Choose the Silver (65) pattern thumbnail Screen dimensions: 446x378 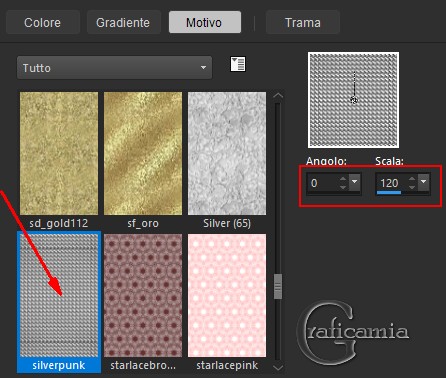tap(227, 153)
